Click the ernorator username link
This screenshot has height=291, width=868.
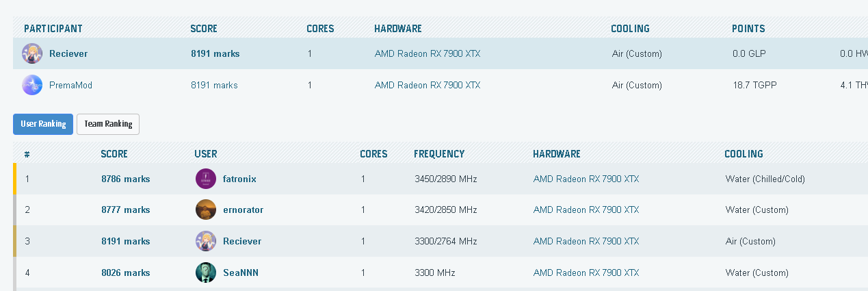point(243,210)
